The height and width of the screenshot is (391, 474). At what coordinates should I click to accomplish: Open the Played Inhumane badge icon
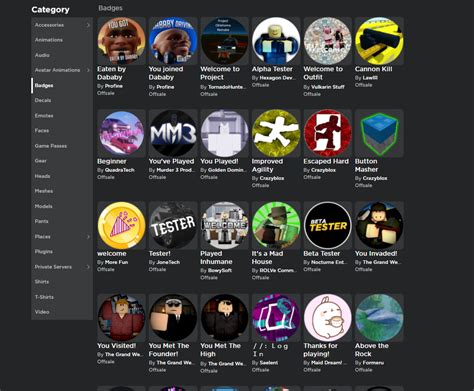click(x=224, y=225)
